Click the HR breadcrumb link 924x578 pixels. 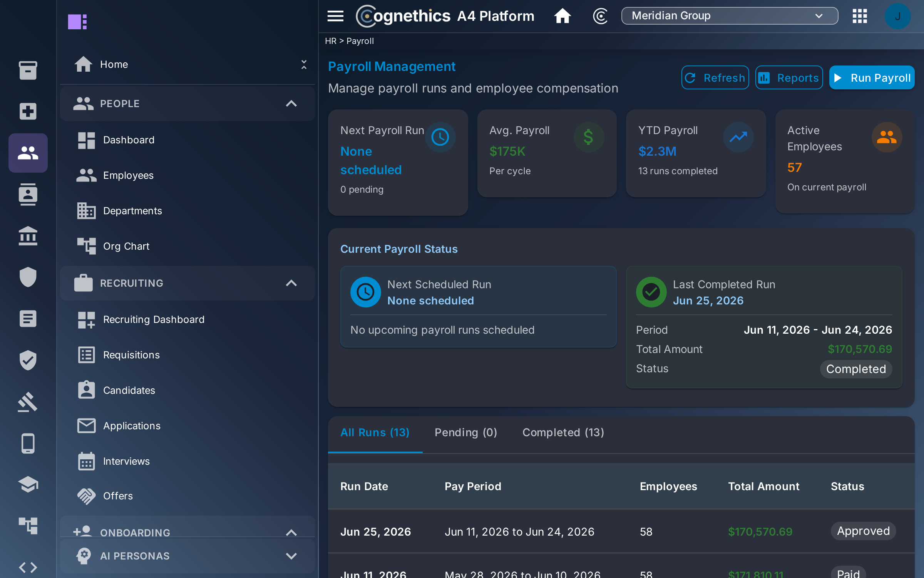[331, 41]
